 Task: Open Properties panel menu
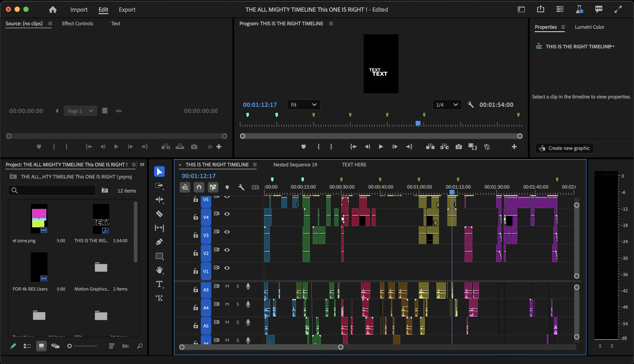coord(563,27)
